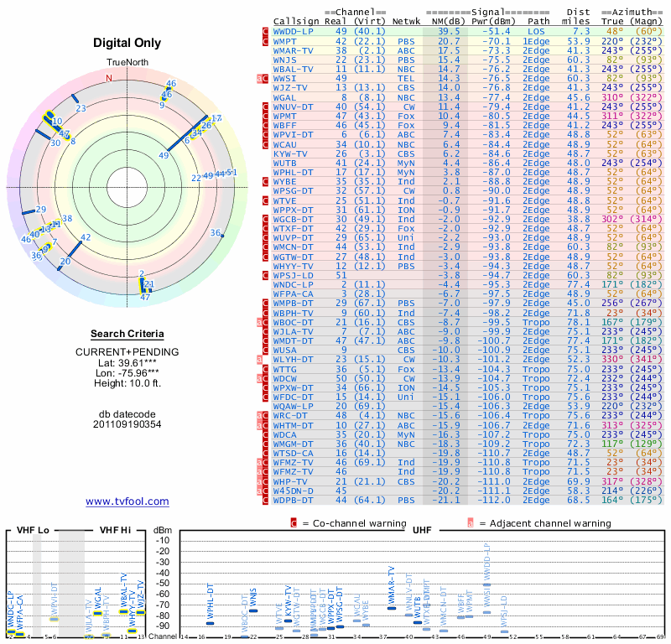Image resolution: width=671 pixels, height=644 pixels.
Task: Click co-channel warning icon beside WTXF-DT
Action: [265, 229]
